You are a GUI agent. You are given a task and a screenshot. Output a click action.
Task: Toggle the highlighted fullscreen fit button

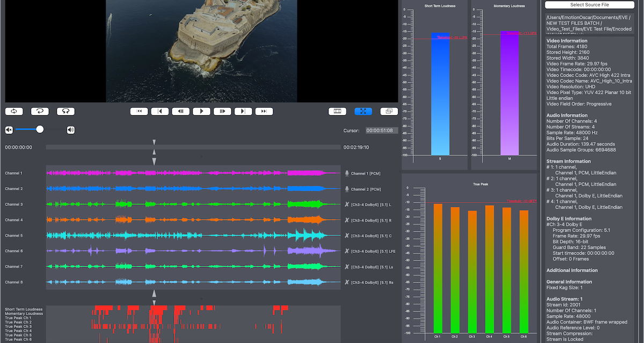coord(363,111)
